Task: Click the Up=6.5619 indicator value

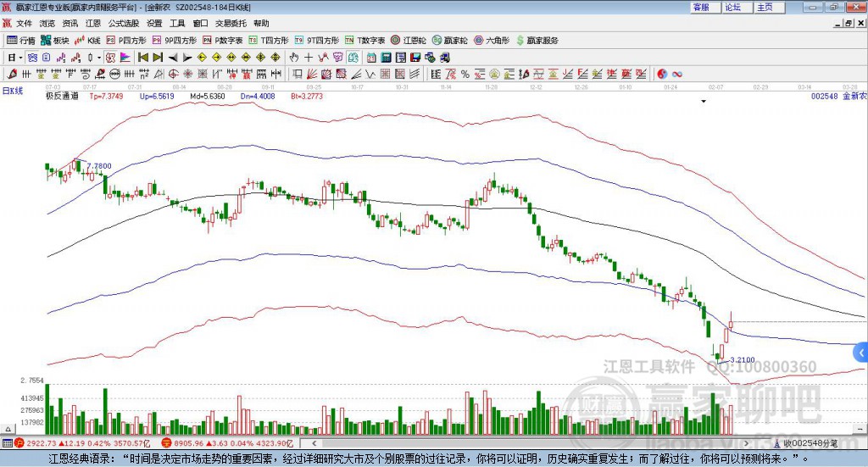Action: [x=157, y=97]
